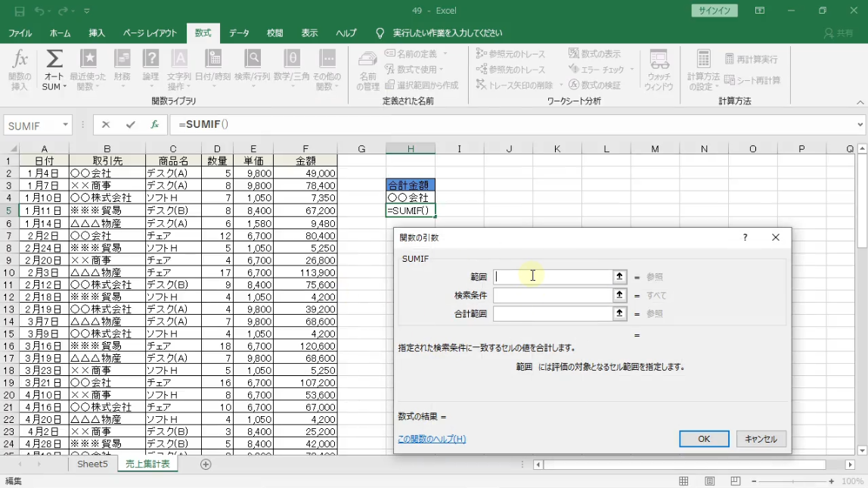Open the 財務 functions icon
Image resolution: width=868 pixels, height=488 pixels.
pos(122,70)
